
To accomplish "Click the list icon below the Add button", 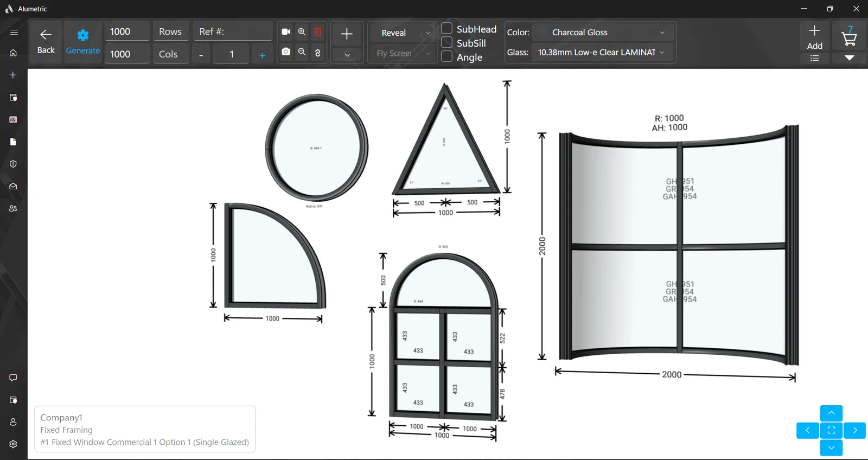I will click(x=815, y=58).
